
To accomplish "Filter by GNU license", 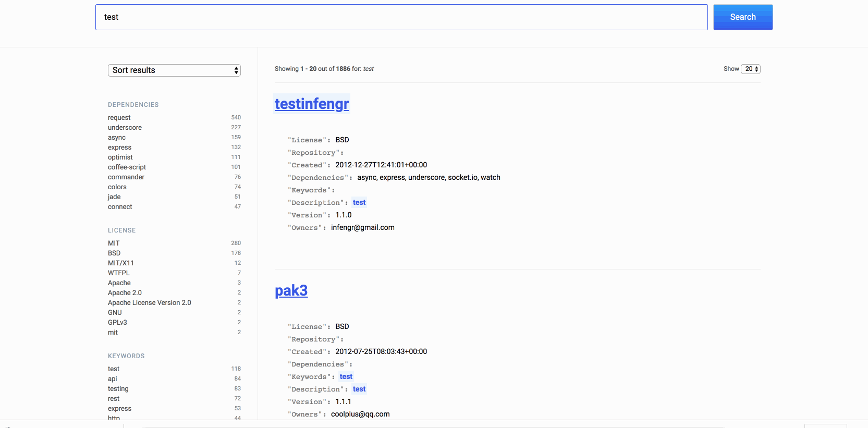I will pyautogui.click(x=115, y=313).
